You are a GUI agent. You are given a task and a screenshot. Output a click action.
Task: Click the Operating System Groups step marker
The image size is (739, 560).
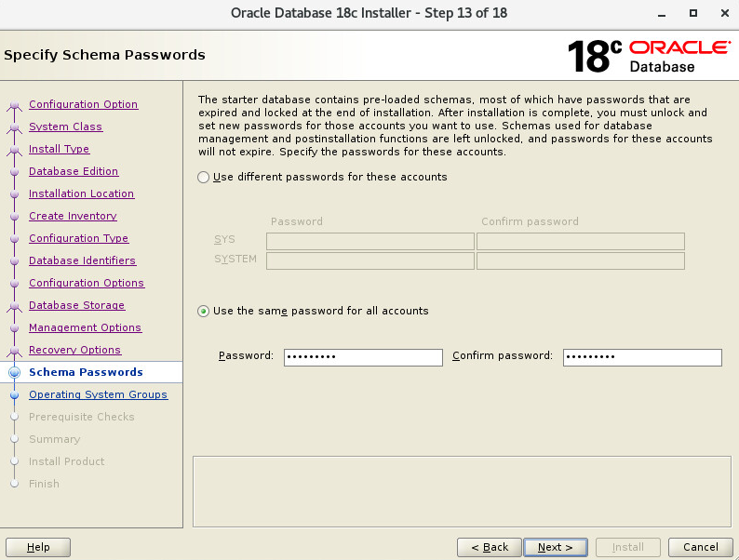coord(15,394)
